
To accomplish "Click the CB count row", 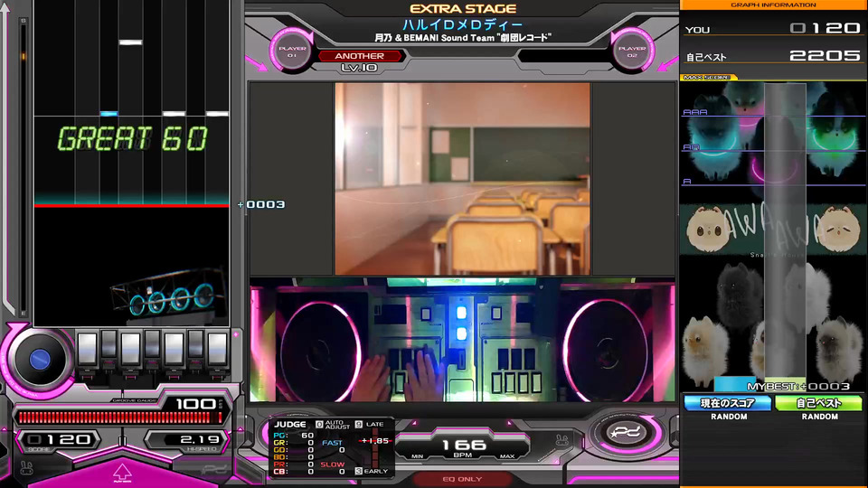I will tap(295, 472).
